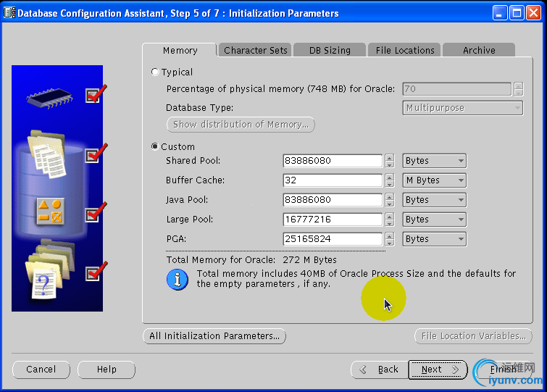Click the folders with question mark image
Viewport: 547px width, 392px height.
49,270
